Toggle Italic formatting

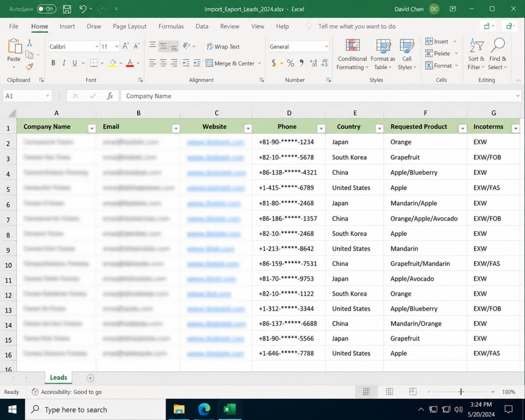(x=64, y=63)
